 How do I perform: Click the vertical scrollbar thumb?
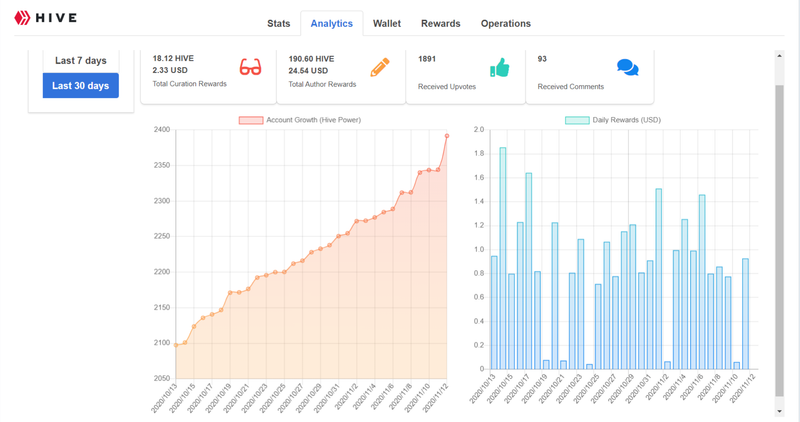tap(779, 241)
